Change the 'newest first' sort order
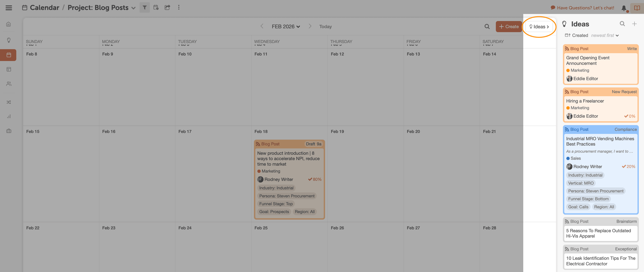The height and width of the screenshot is (272, 644). click(x=605, y=35)
